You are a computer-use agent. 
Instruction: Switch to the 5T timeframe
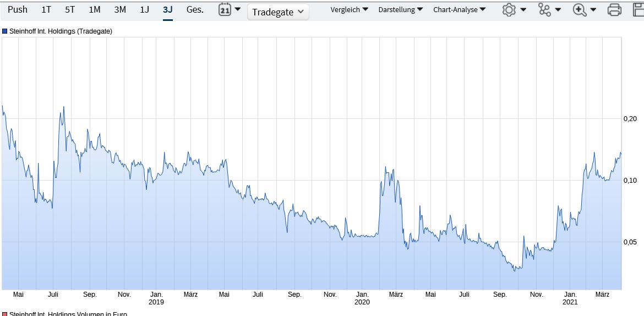coord(70,9)
